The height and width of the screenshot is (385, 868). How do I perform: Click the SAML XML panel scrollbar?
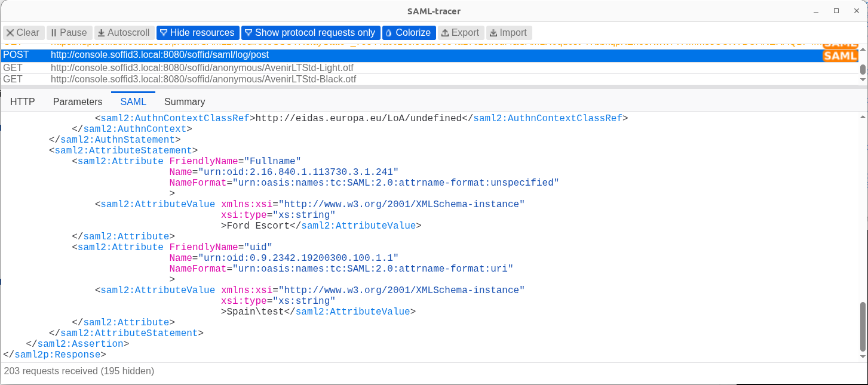(x=863, y=327)
